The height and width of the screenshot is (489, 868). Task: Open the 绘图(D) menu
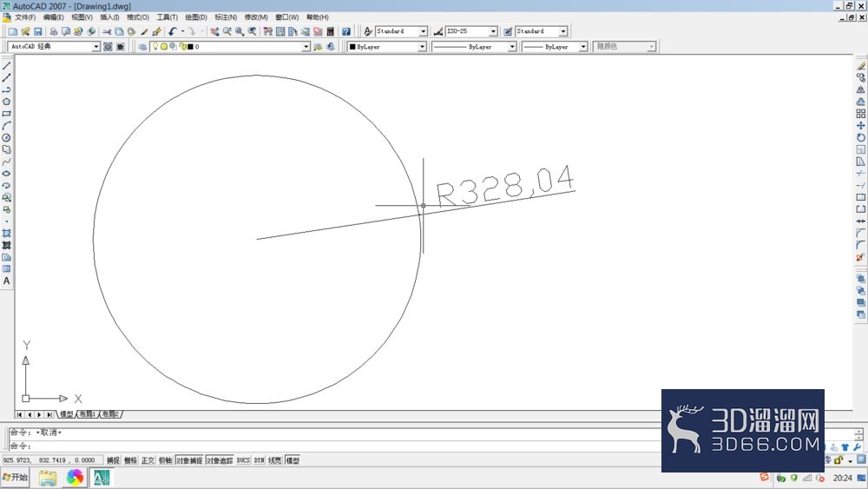tap(196, 17)
